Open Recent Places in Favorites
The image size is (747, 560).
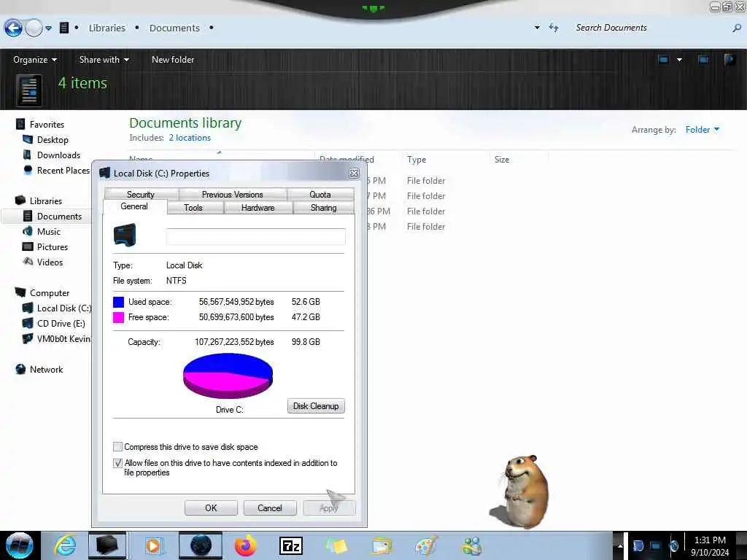pyautogui.click(x=63, y=170)
